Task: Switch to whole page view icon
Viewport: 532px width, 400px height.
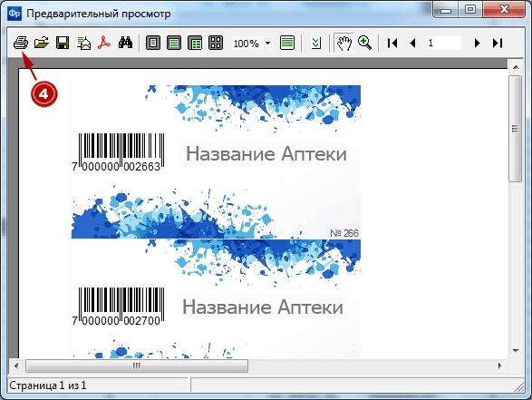Action: pyautogui.click(x=153, y=44)
